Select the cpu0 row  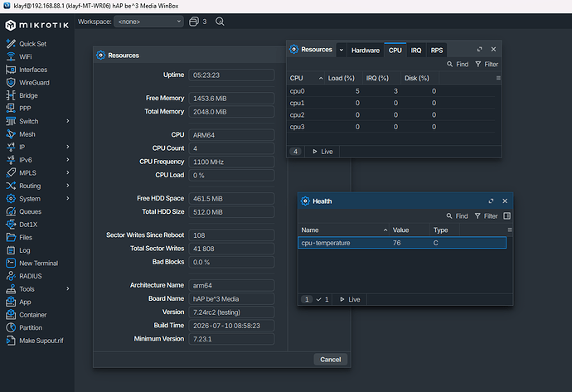pyautogui.click(x=391, y=91)
